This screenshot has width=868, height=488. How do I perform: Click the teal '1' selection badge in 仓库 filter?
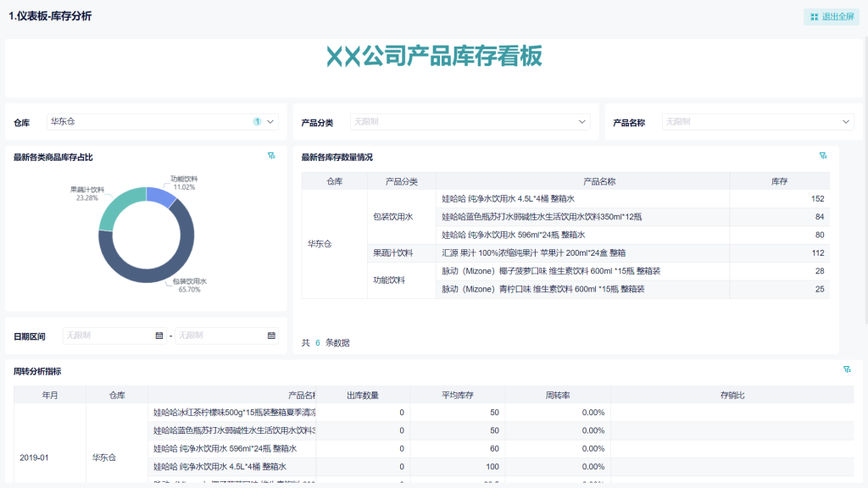[x=255, y=122]
